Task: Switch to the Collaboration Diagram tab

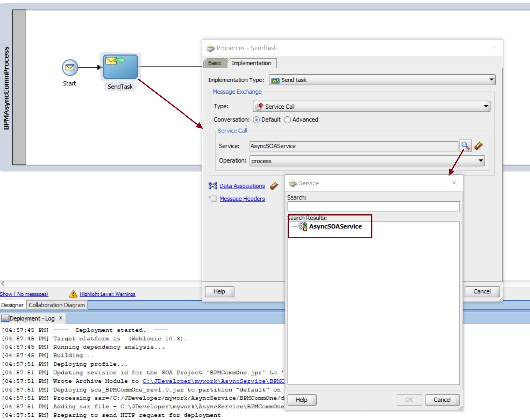Action: 56,305
